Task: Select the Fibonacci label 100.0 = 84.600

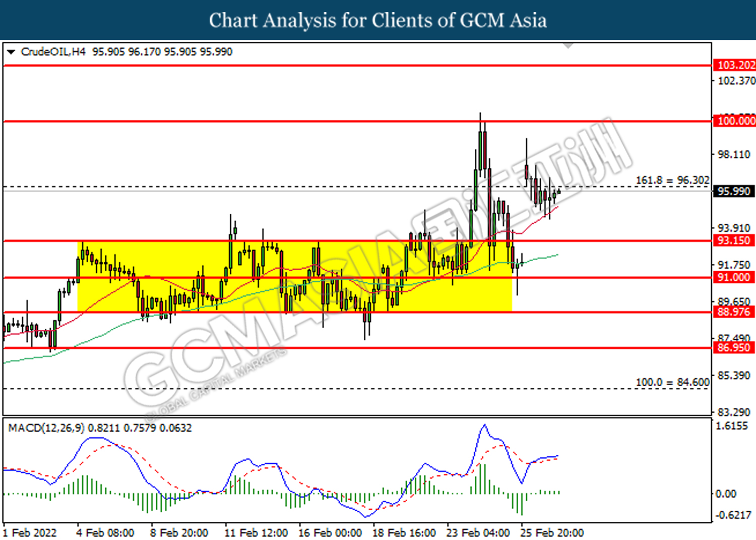Action: pos(672,383)
